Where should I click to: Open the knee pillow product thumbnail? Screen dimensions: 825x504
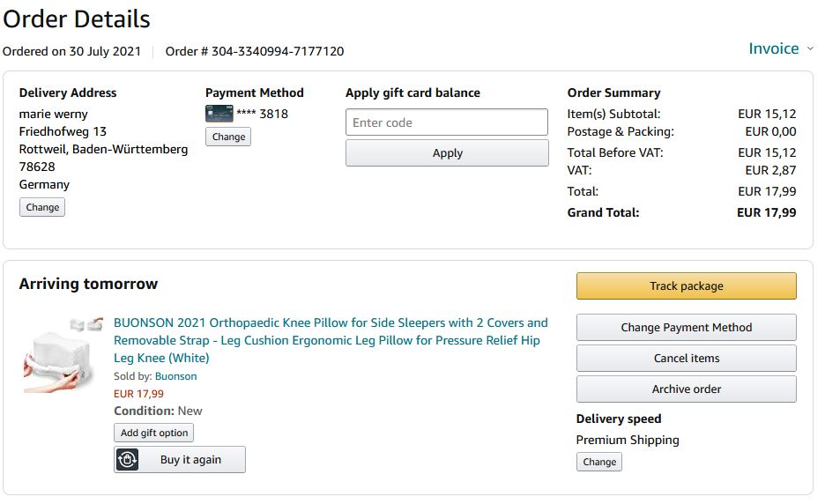(58, 354)
